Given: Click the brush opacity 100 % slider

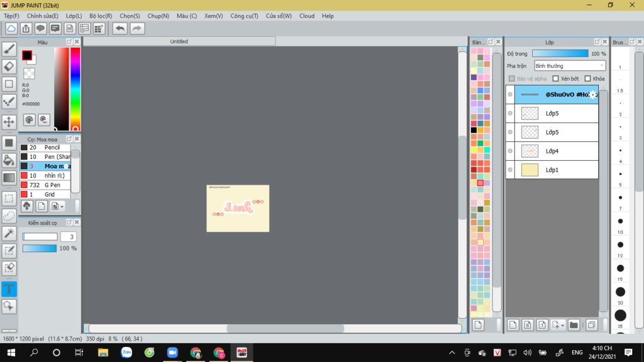Looking at the screenshot, I should click(40, 248).
